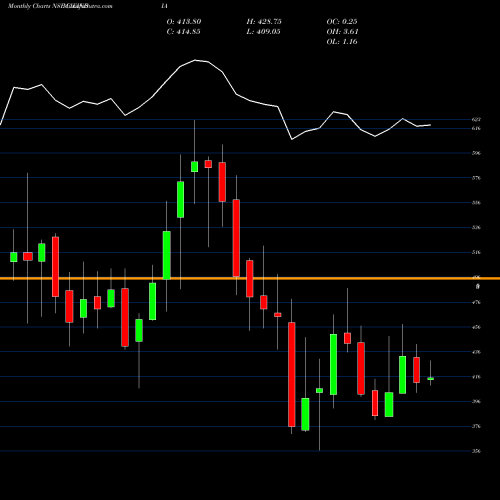This screenshot has height=500, width=500.
Task: Click the 436 price axis label
Action: [x=476, y=352]
